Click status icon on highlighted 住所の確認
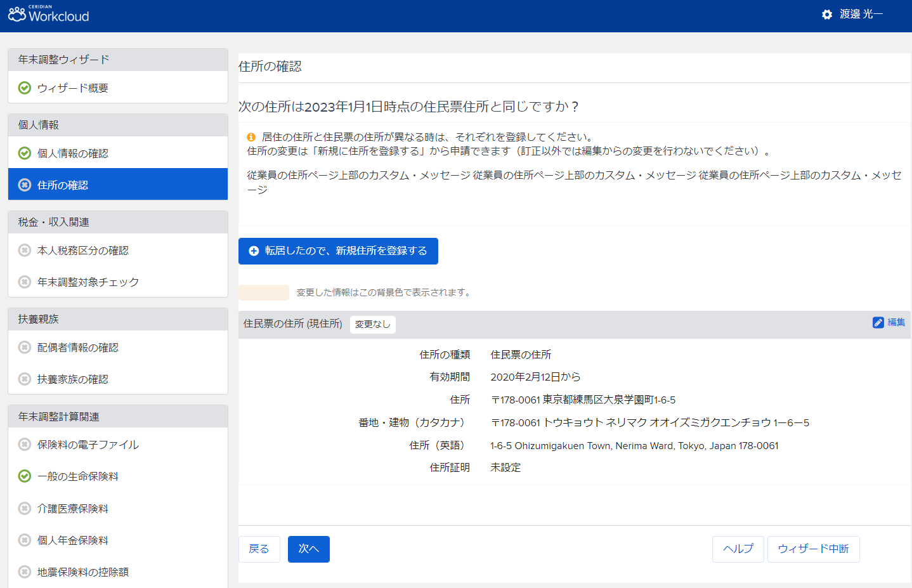Viewport: 912px width, 588px height. [x=25, y=185]
